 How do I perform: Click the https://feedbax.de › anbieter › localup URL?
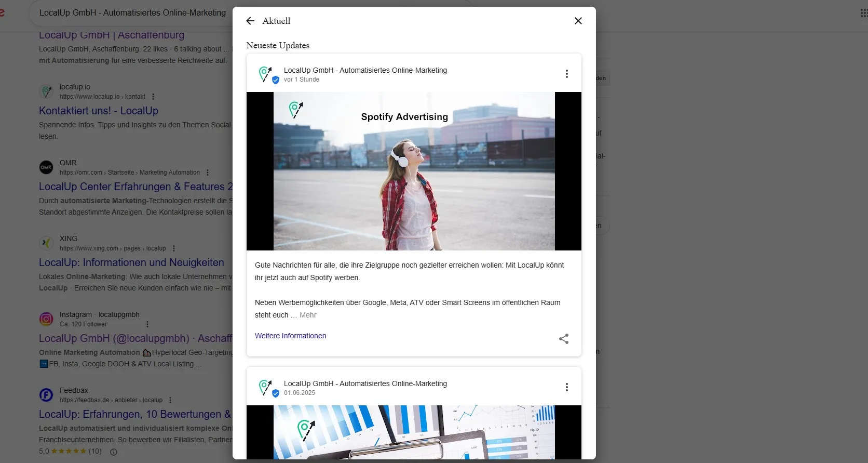click(111, 400)
